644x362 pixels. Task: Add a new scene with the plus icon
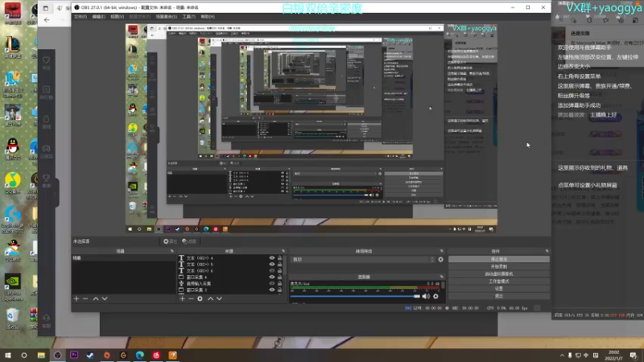coord(76,298)
